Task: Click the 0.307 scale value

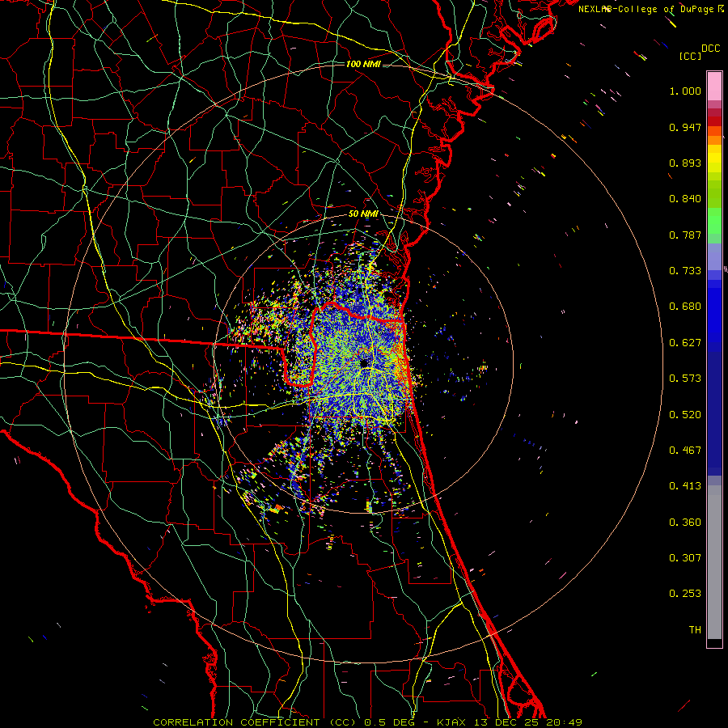Action: 685,558
